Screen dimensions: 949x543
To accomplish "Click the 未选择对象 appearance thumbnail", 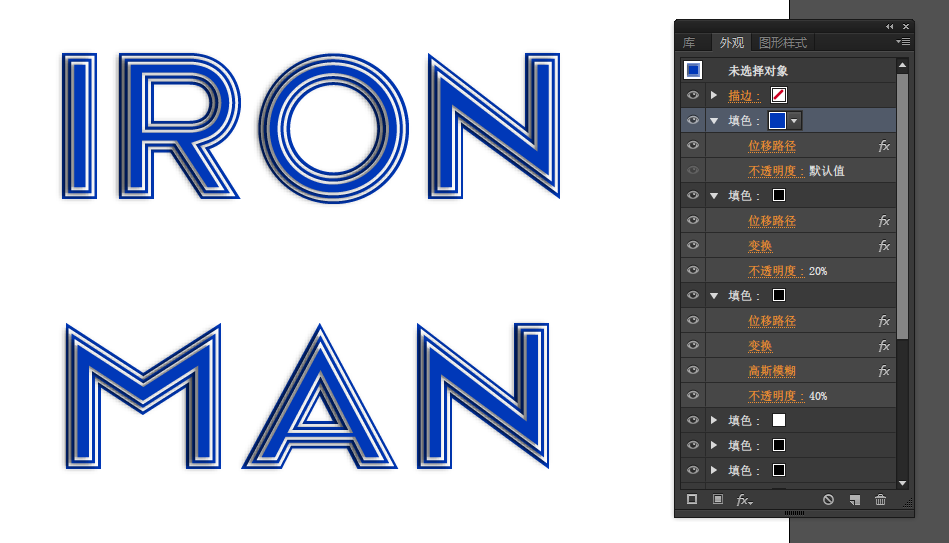I will pyautogui.click(x=693, y=70).
